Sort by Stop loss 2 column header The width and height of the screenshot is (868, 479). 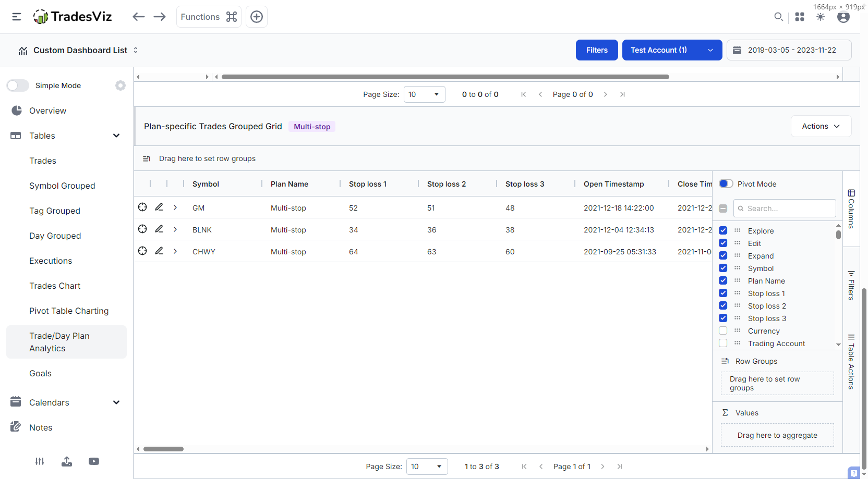tap(447, 183)
